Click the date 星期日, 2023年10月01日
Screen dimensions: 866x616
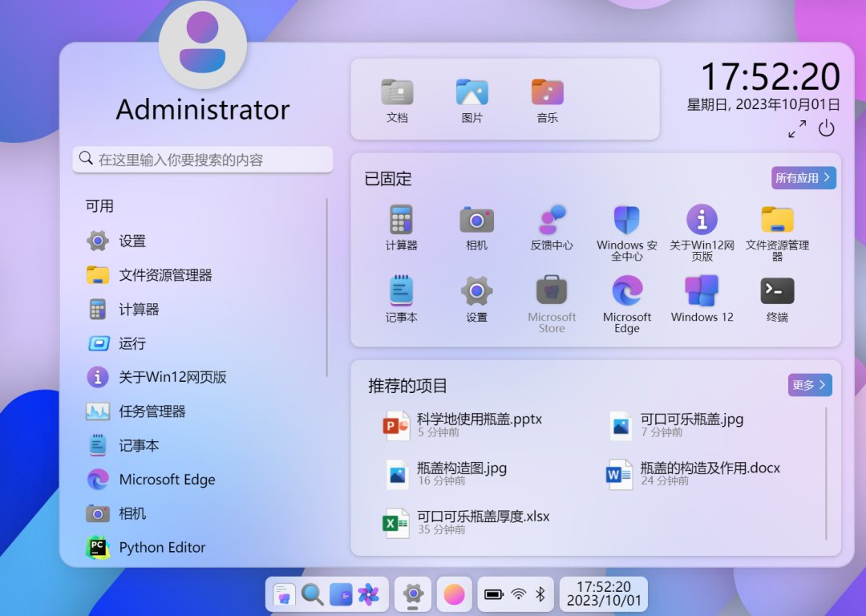(763, 104)
